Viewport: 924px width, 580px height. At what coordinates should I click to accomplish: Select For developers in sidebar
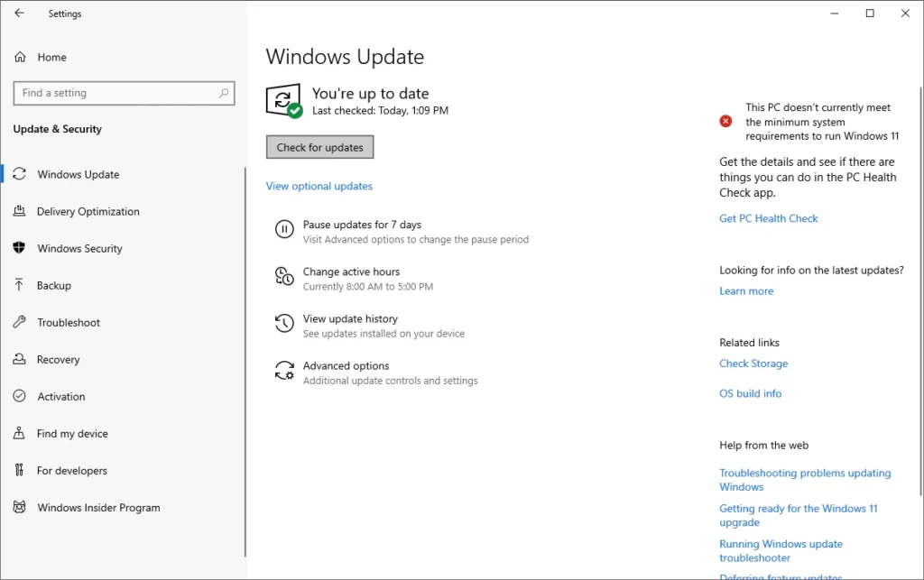(x=71, y=470)
